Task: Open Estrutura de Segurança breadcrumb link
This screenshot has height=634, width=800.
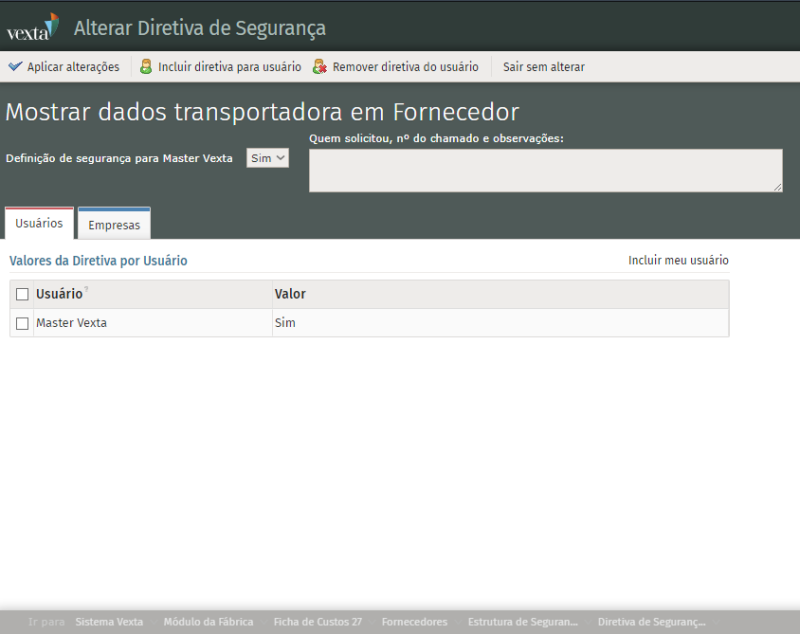Action: (522, 622)
